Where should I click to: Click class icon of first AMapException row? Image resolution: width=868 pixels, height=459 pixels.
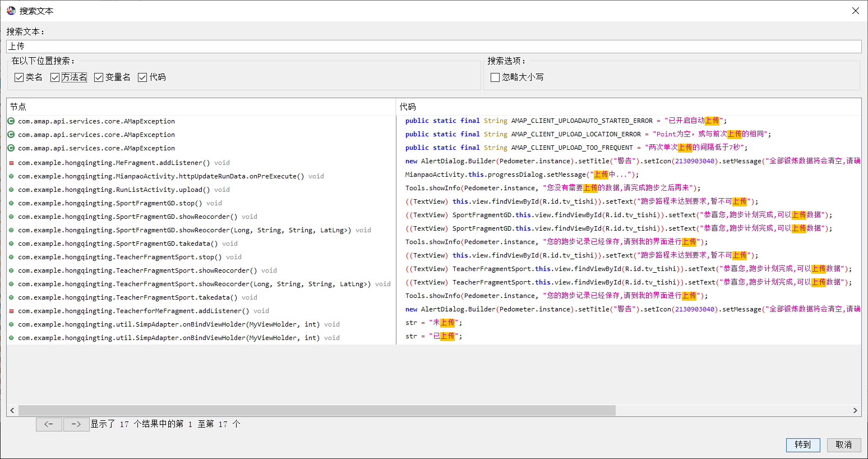(x=11, y=121)
